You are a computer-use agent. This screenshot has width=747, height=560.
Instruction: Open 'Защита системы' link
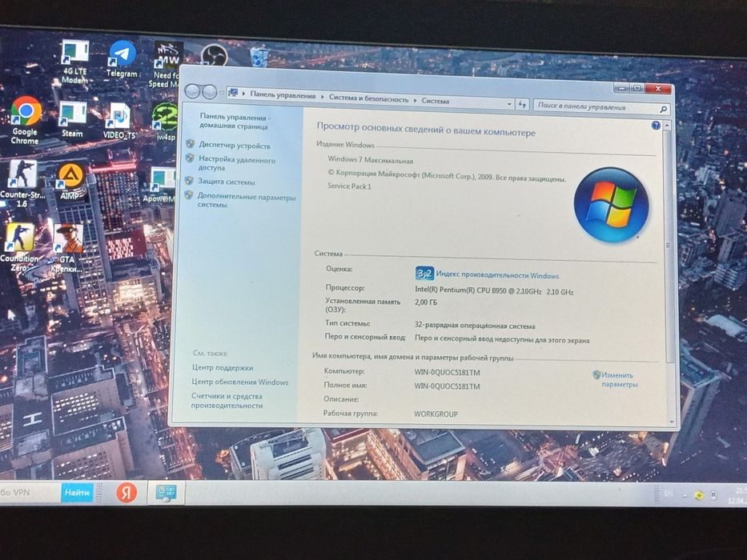tap(227, 182)
